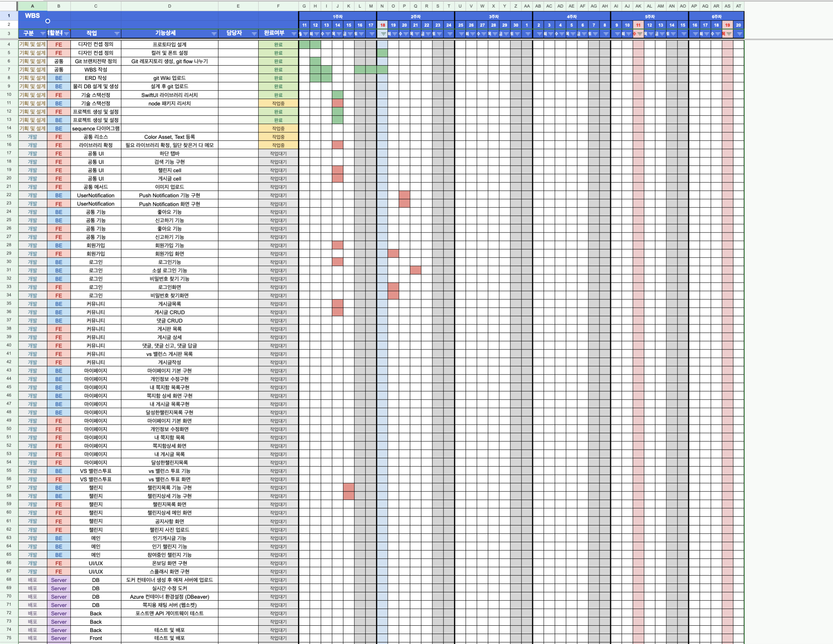The height and width of the screenshot is (644, 833).
Task: Select column D header
Action: 169,6
